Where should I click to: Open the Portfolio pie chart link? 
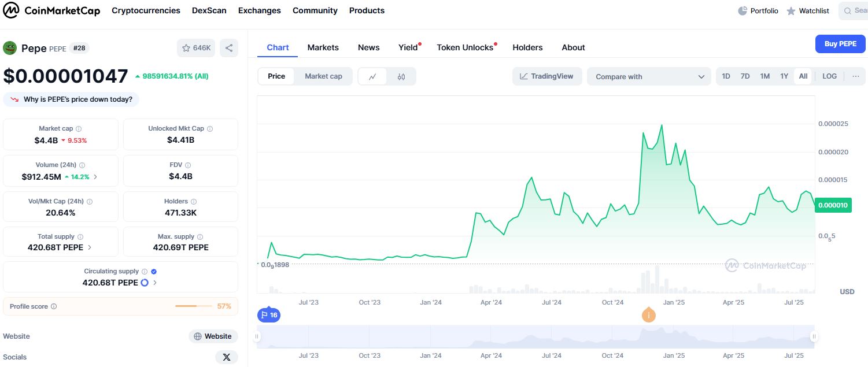[x=758, y=11]
